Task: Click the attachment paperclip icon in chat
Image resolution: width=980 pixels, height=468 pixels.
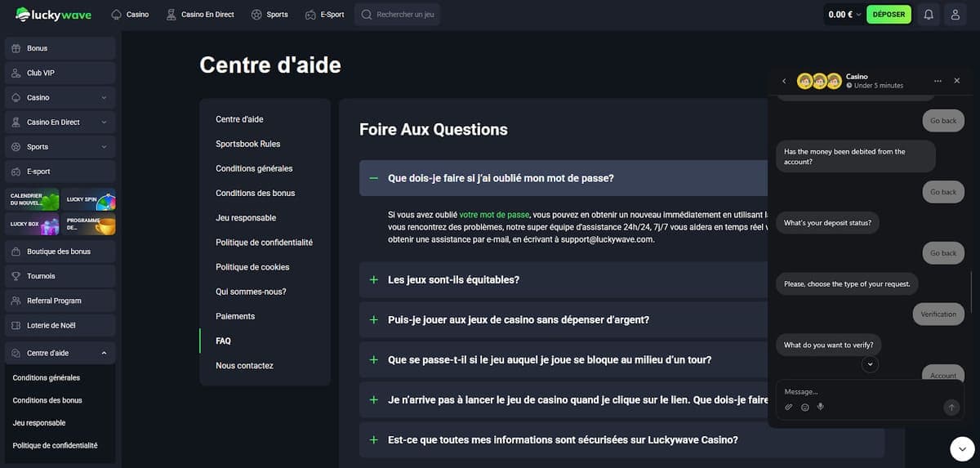Action: [789, 407]
